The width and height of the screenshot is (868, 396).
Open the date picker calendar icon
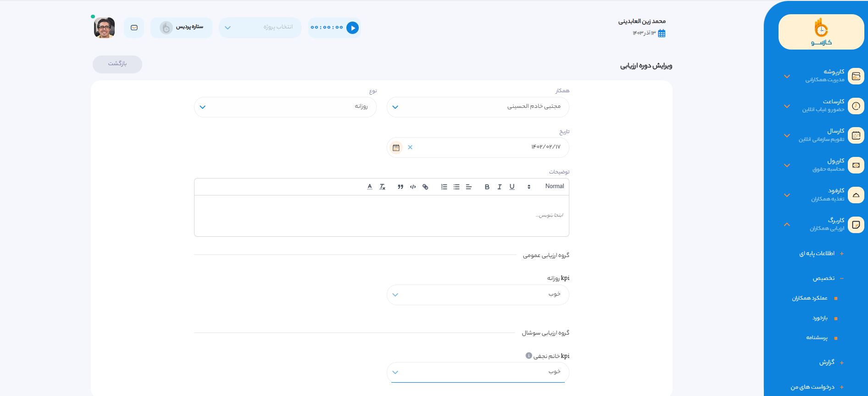(396, 148)
